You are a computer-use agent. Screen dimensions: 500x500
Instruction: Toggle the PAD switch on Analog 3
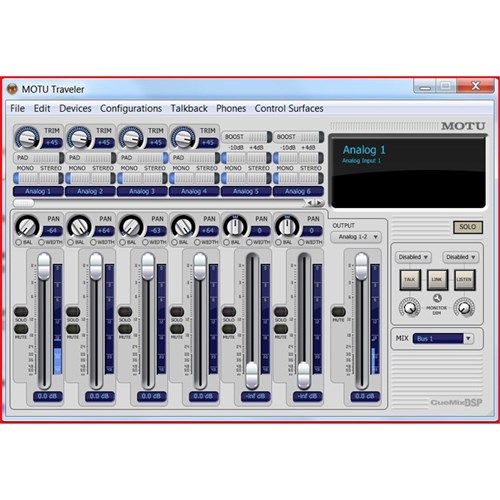(143, 158)
